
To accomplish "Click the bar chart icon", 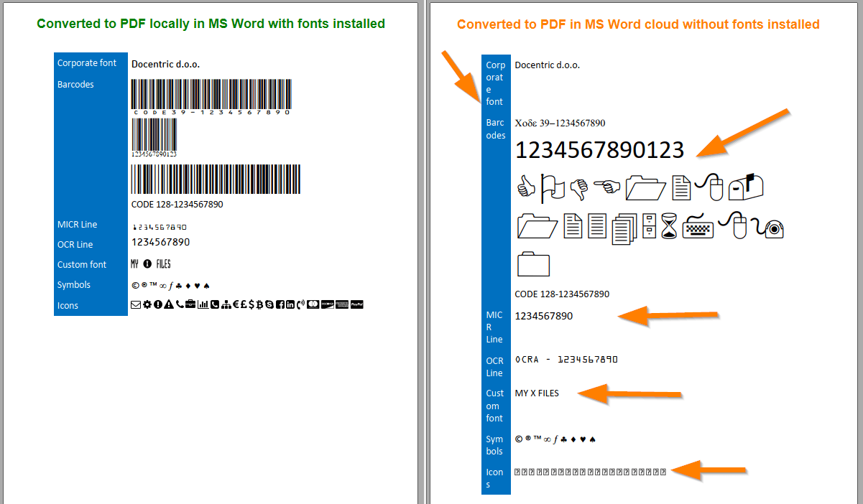I will click(x=203, y=304).
